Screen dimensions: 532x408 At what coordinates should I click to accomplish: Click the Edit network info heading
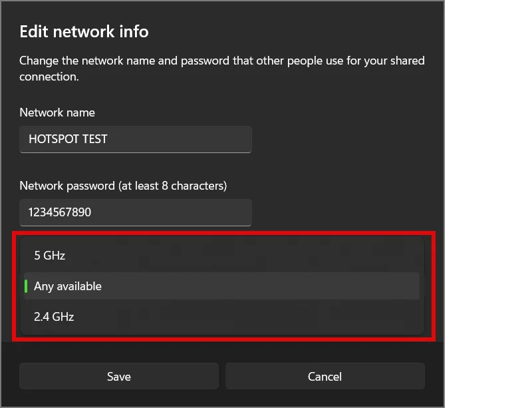84,31
